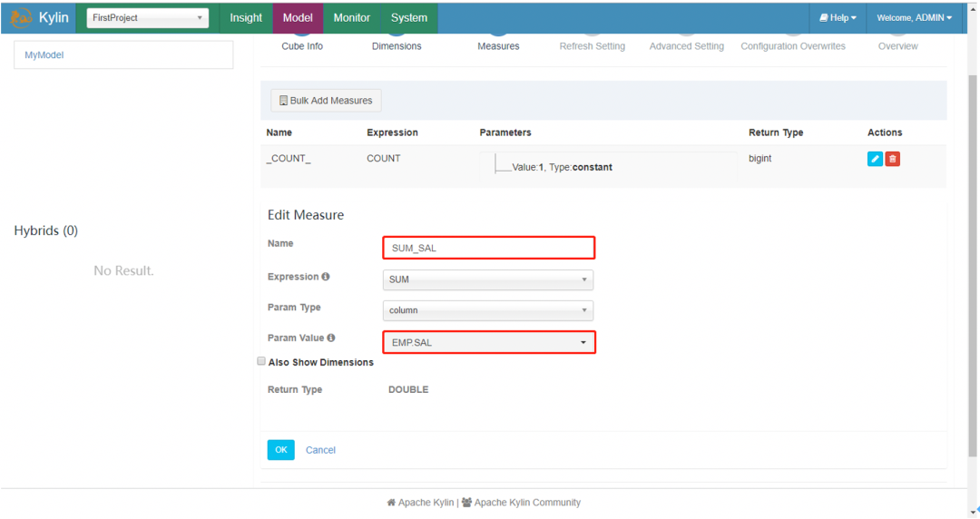Switch to the Model tab
The image size is (980, 519).
coord(298,17)
